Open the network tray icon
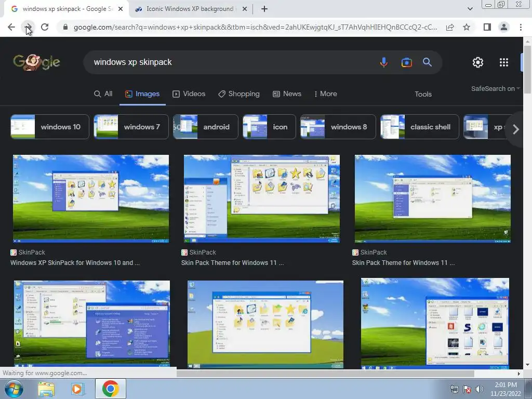Screen dimensions: 532x399 454,389
